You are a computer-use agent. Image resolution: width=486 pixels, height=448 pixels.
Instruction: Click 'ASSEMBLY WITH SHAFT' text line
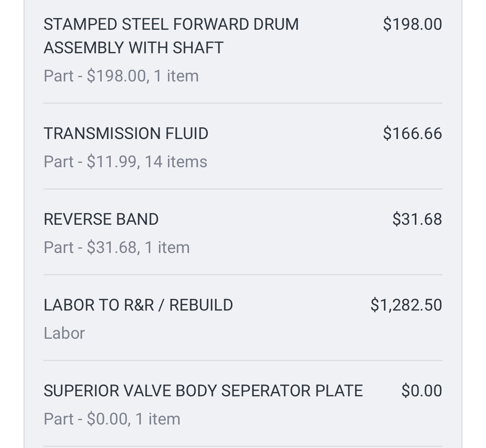(x=134, y=48)
